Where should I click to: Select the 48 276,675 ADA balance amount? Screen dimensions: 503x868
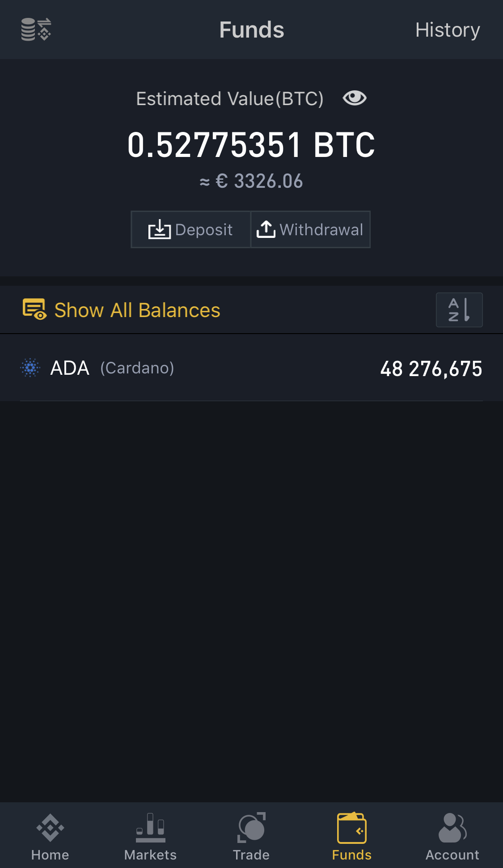coord(431,369)
